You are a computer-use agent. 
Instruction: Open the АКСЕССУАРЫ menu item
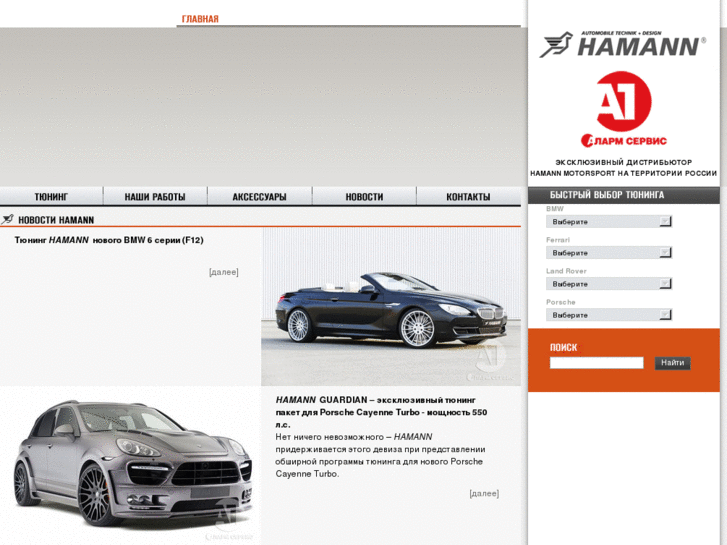tap(259, 197)
